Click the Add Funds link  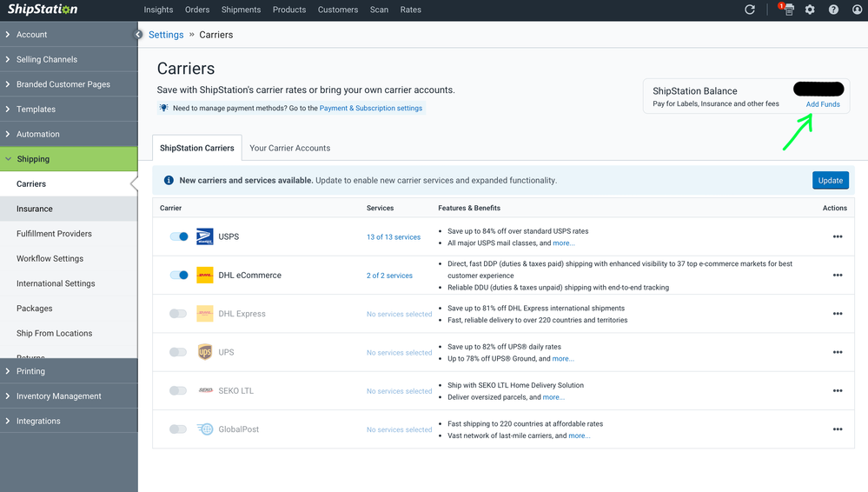coord(822,104)
